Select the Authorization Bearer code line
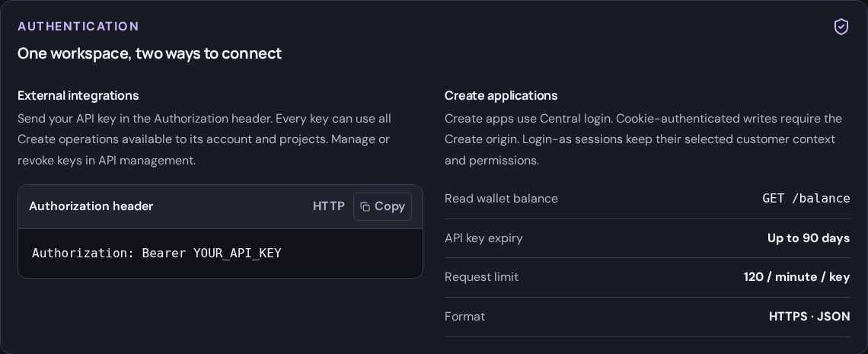The height and width of the screenshot is (354, 868). pos(157,254)
